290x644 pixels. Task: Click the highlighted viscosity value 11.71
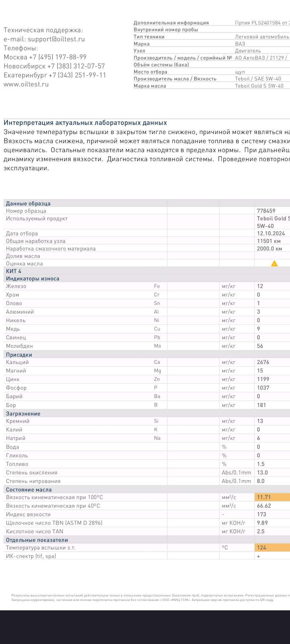pyautogui.click(x=264, y=497)
